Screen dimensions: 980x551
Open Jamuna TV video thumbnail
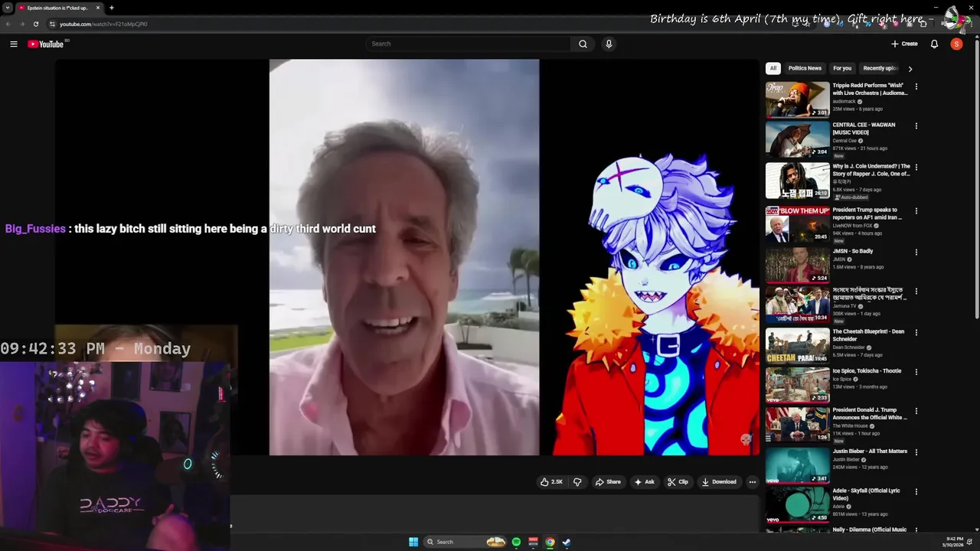[x=798, y=305]
